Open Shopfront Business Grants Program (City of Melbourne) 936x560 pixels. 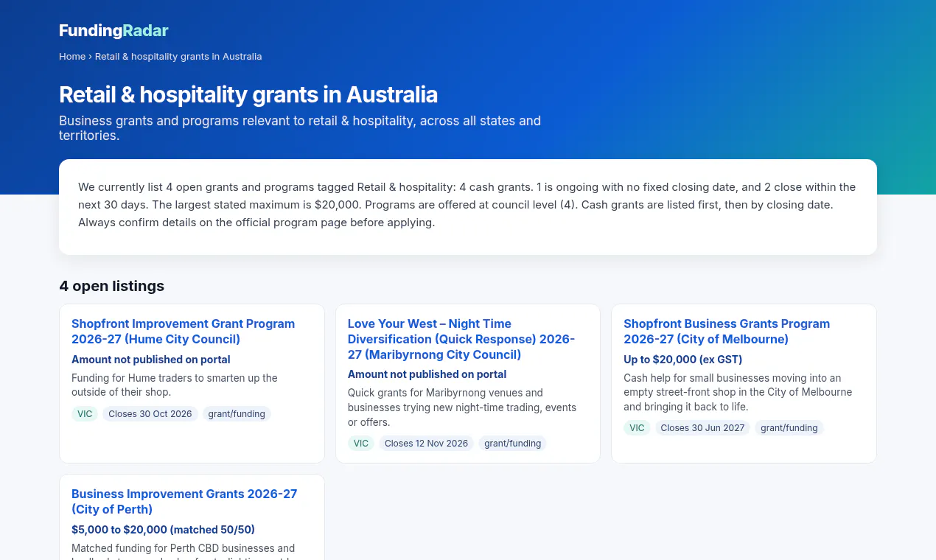coord(727,332)
